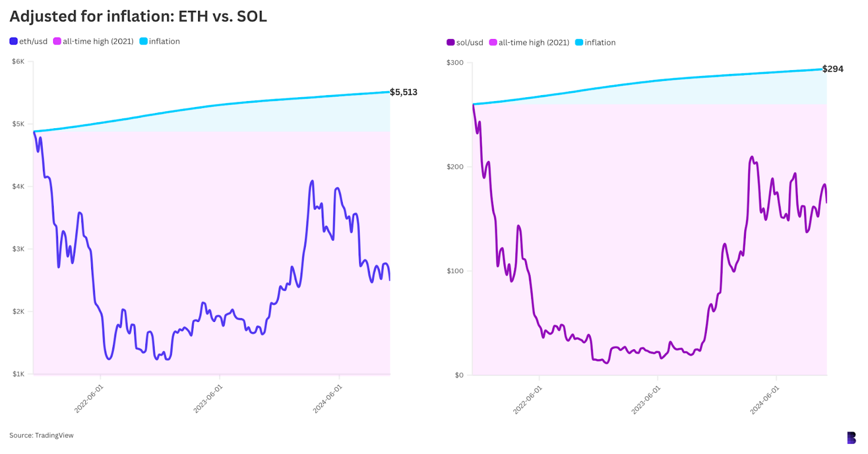868x454 pixels.
Task: Click the $294 inflation end label
Action: pyautogui.click(x=833, y=69)
